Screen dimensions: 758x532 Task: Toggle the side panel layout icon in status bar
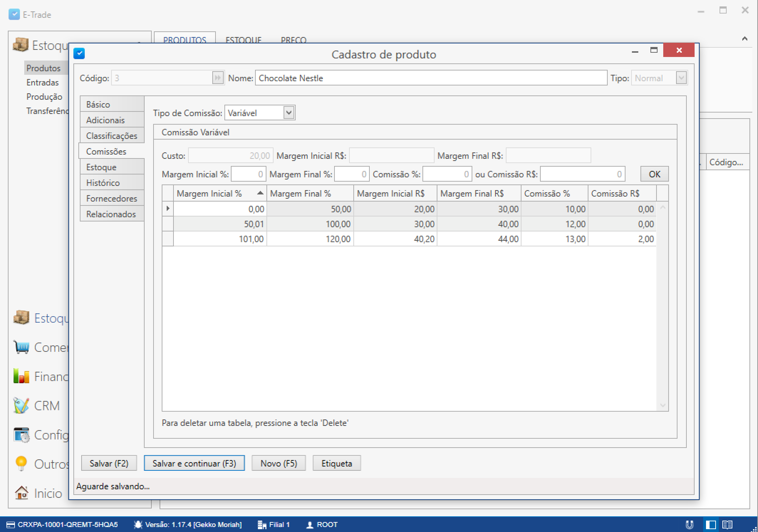[711, 525]
